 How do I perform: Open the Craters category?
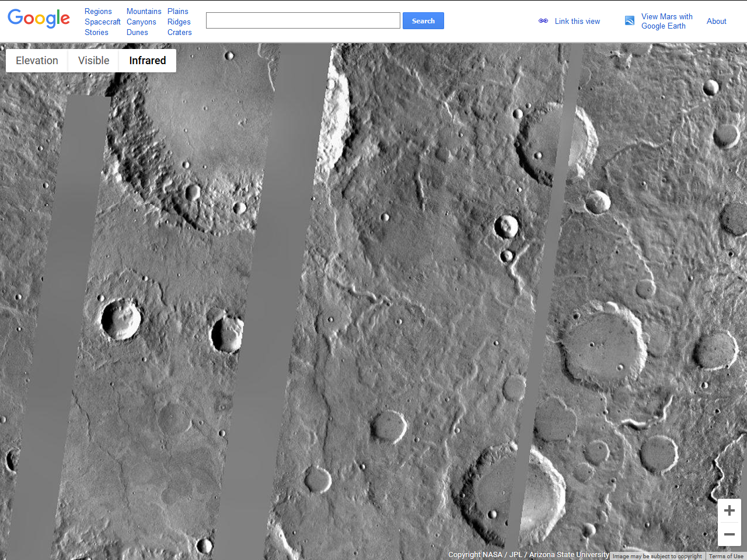180,32
